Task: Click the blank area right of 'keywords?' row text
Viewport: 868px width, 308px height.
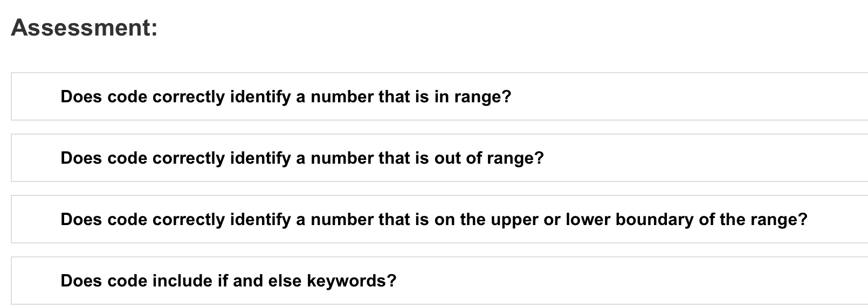Action: click(631, 281)
